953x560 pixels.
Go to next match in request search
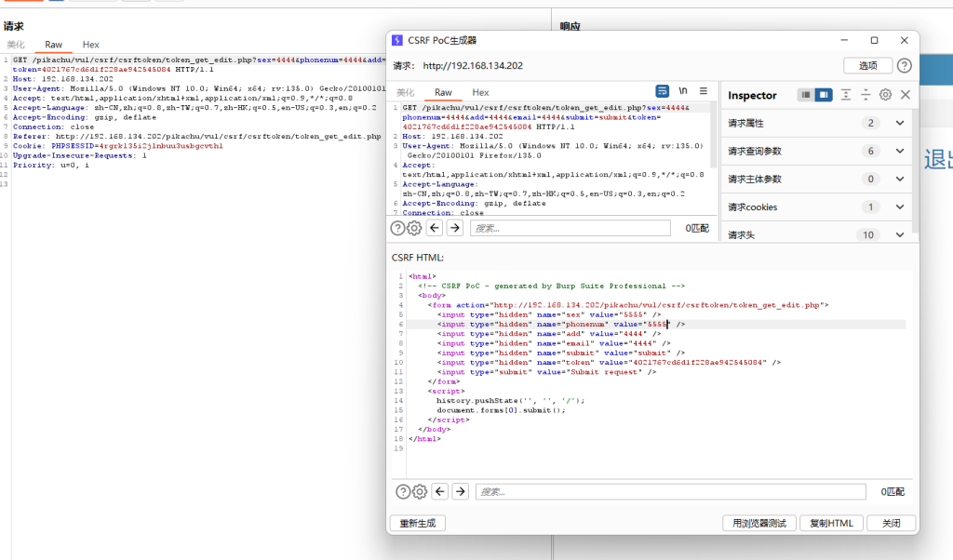(454, 229)
